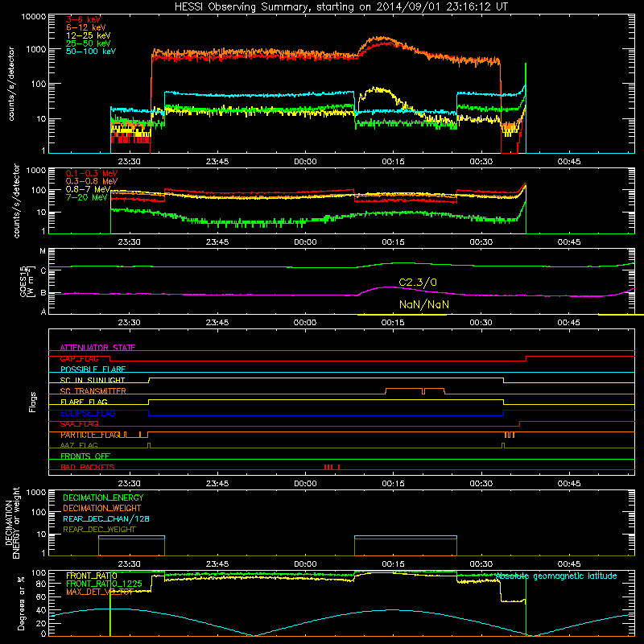Click the C2.3/0 flare class annotation

coord(418,283)
